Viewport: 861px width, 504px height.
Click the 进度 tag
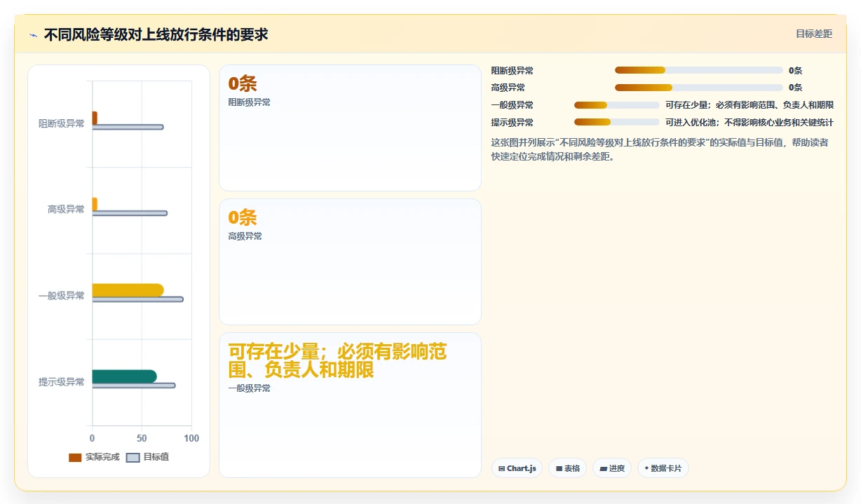612,468
